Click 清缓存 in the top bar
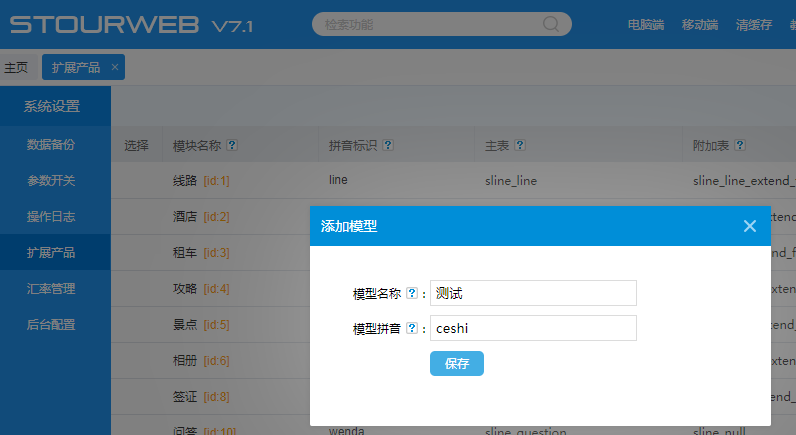Viewport: 796px width, 435px height. click(x=753, y=25)
